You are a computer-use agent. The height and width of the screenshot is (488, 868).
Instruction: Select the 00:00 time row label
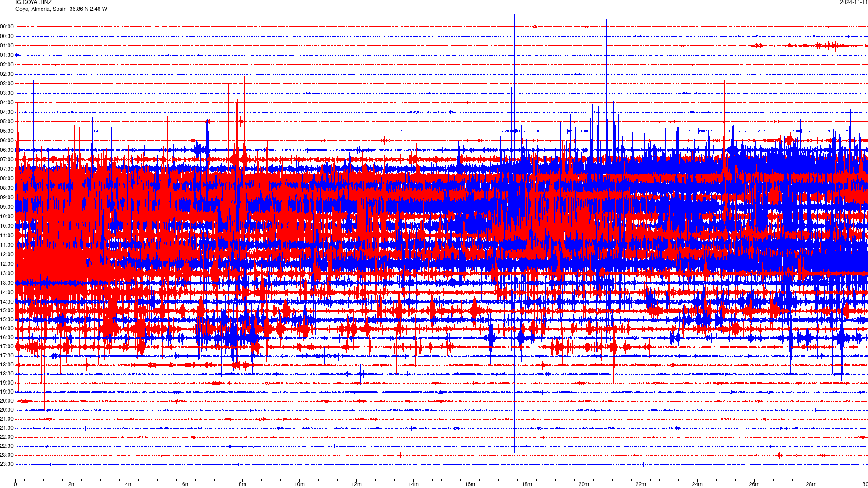7,27
